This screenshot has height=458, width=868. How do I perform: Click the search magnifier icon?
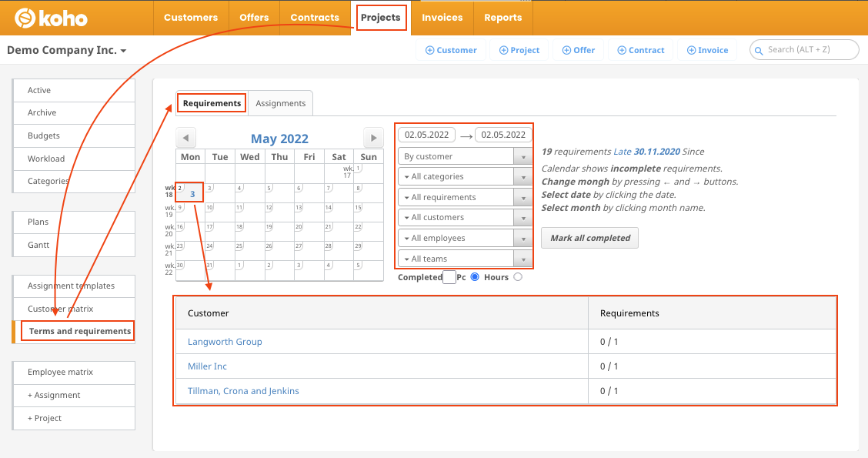coord(759,50)
